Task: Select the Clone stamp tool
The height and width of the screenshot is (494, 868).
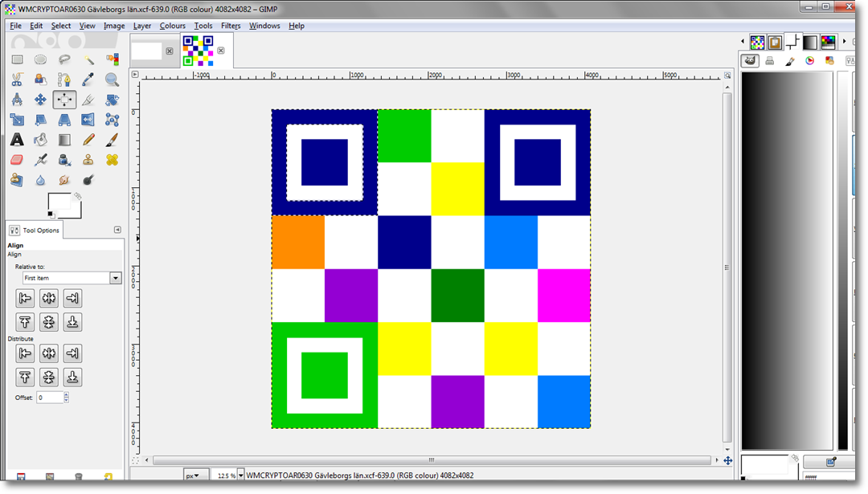Action: coord(88,160)
